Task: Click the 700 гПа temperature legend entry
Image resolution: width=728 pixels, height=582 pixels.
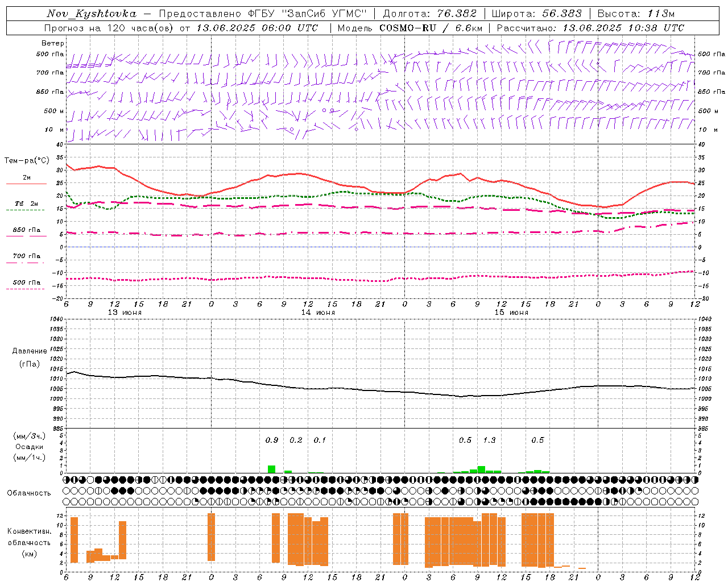Action: click(26, 256)
